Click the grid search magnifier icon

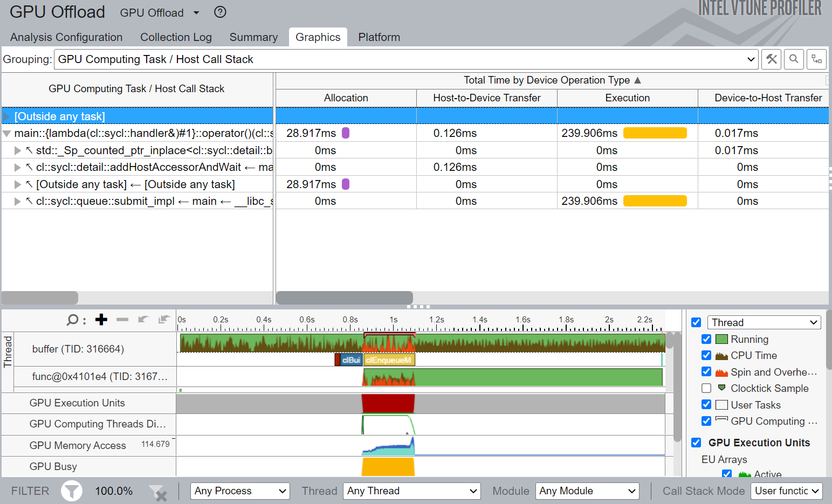794,59
